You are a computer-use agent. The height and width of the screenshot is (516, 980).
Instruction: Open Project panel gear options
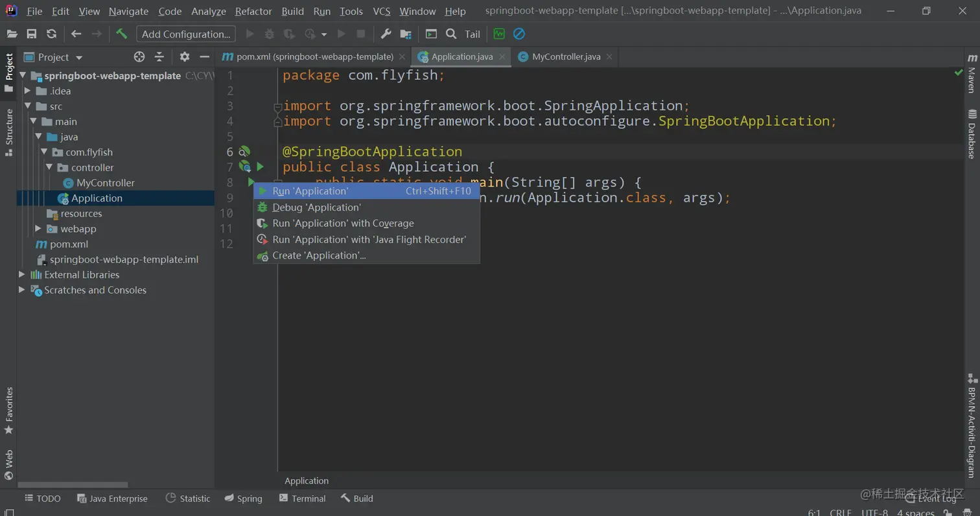click(x=185, y=57)
